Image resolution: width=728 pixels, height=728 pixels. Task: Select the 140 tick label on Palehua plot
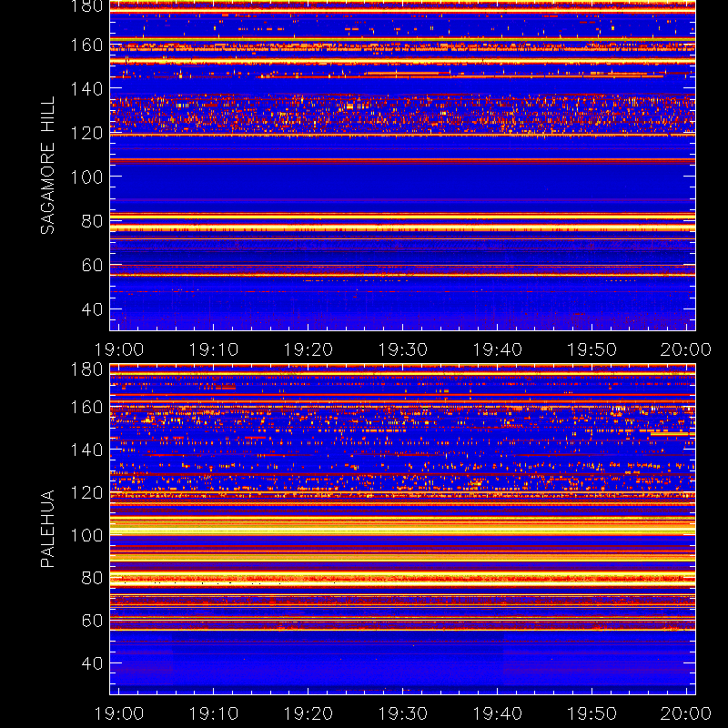[86, 450]
